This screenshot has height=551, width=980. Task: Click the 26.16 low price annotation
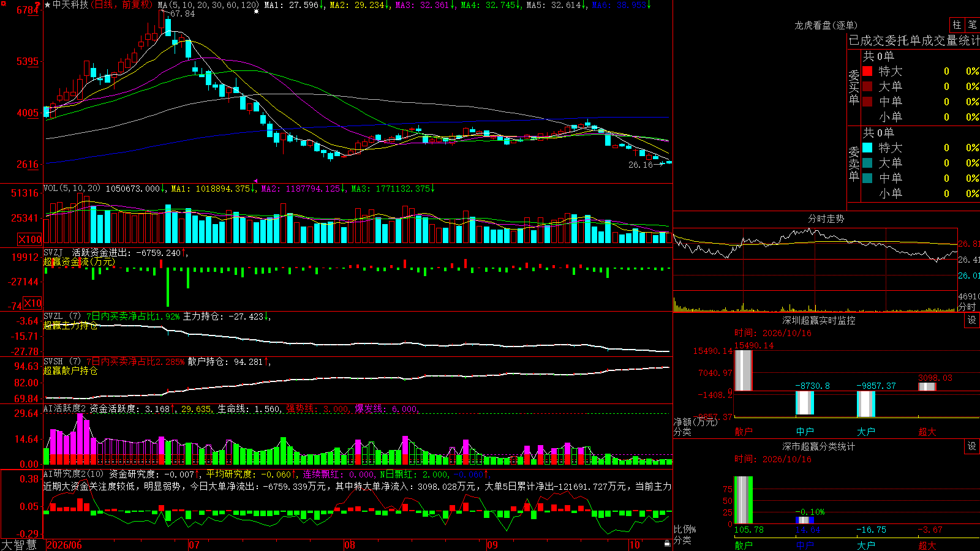641,165
